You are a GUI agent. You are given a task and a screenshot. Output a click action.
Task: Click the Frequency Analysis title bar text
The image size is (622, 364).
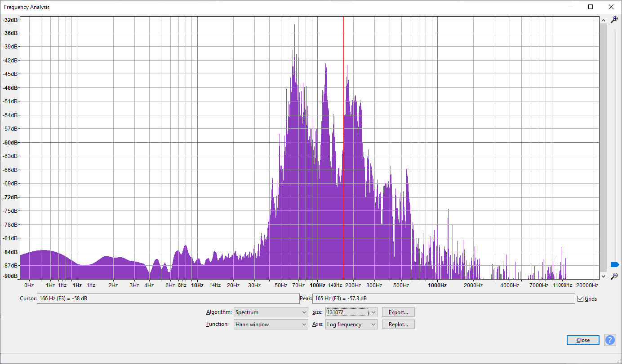click(x=27, y=7)
